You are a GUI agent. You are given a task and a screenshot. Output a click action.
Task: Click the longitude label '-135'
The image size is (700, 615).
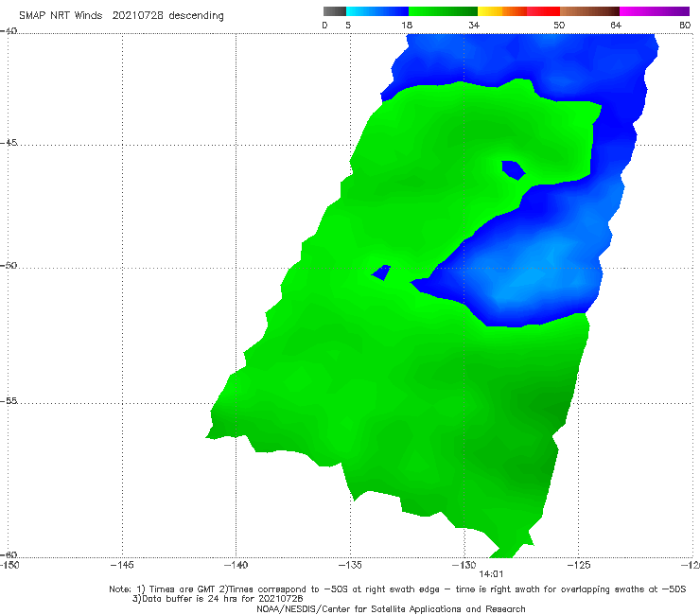point(350,565)
